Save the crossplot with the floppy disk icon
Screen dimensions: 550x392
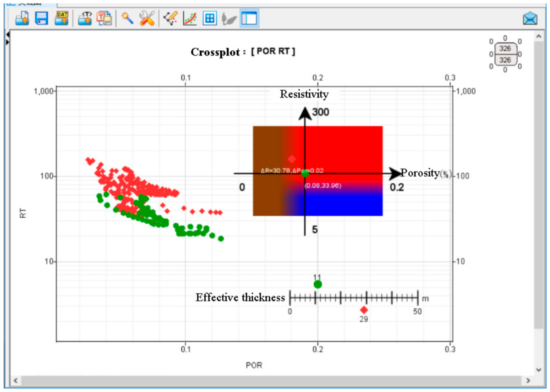(x=41, y=18)
